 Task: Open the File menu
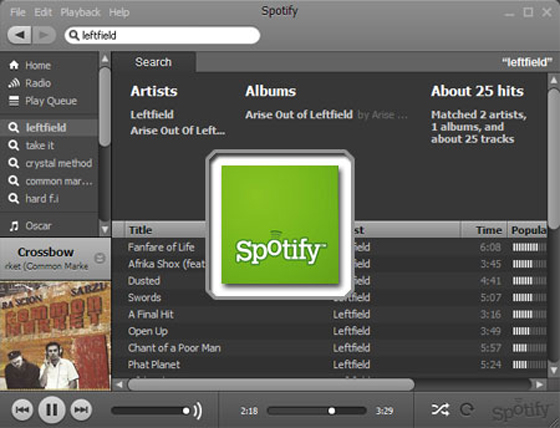pos(18,13)
